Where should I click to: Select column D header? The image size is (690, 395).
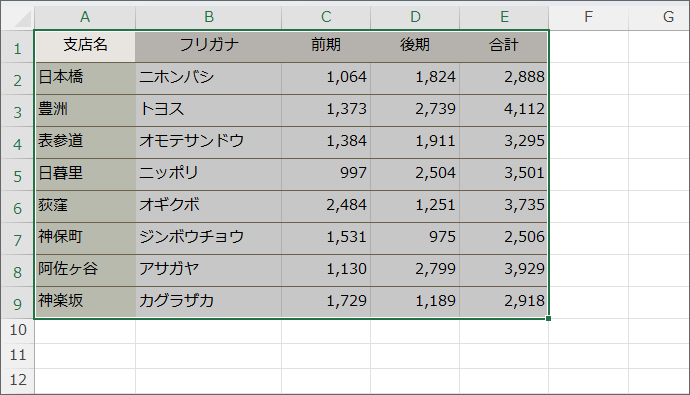pyautogui.click(x=415, y=17)
